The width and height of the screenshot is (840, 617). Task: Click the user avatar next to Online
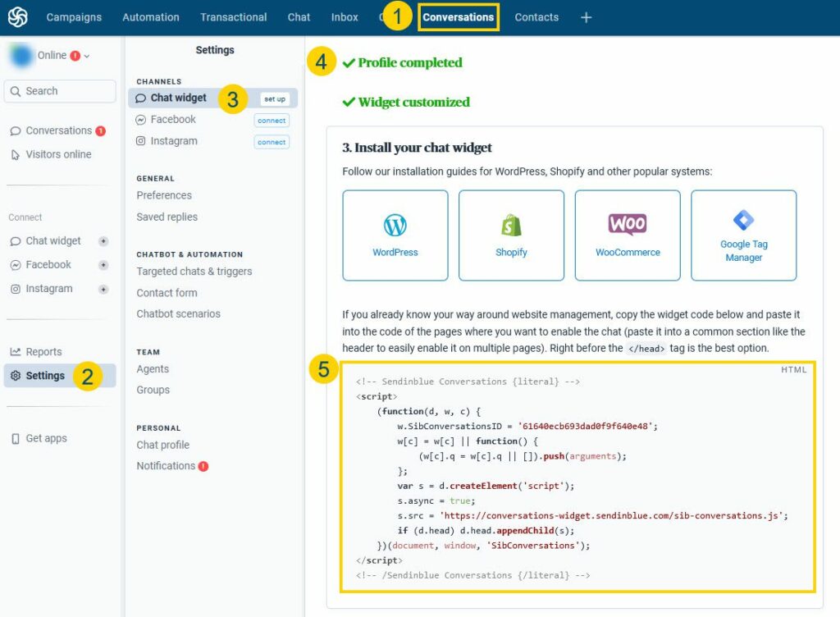(x=21, y=56)
